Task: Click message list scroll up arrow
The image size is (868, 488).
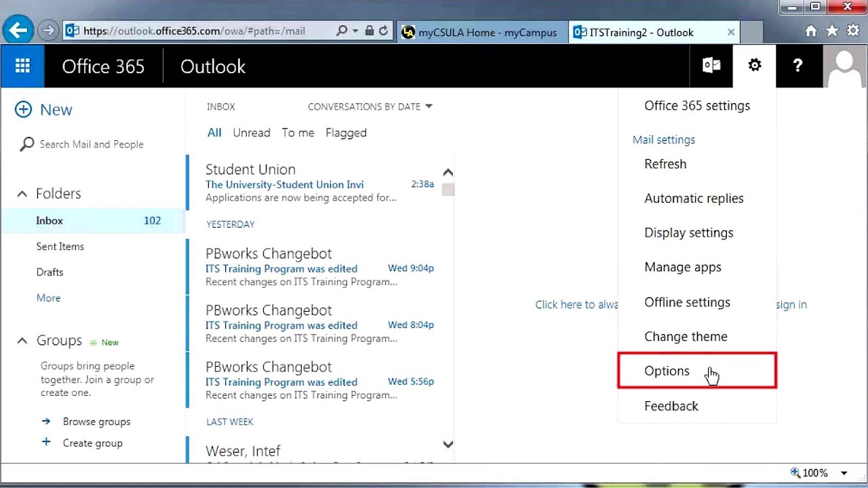Action: 448,172
